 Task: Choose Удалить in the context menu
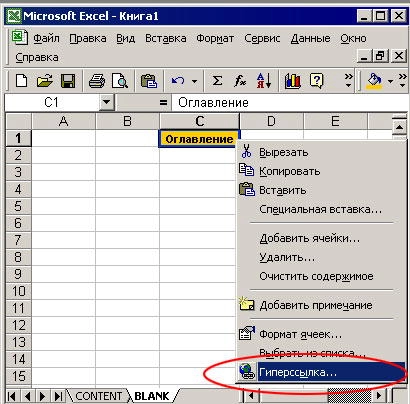click(x=321, y=257)
